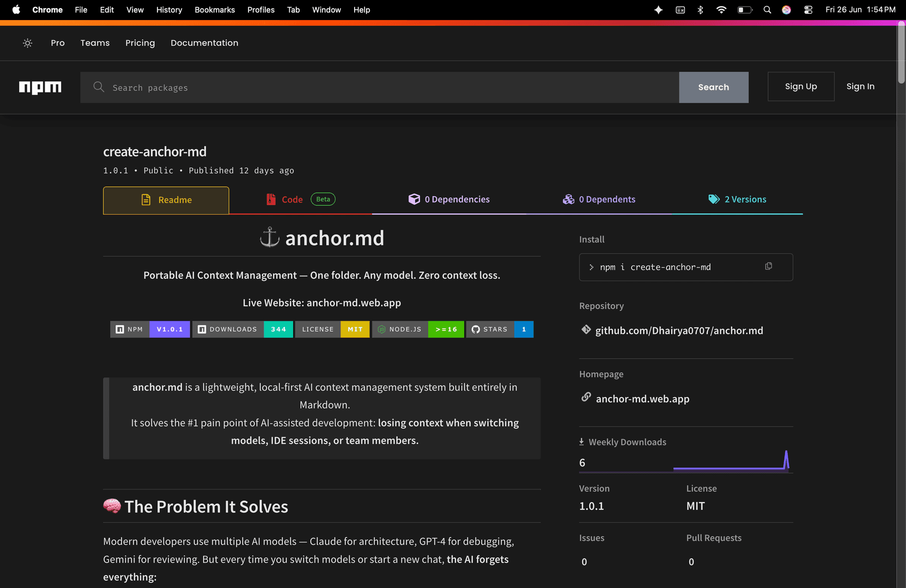This screenshot has width=906, height=588.
Task: Open the Bookmarks menu
Action: click(215, 10)
